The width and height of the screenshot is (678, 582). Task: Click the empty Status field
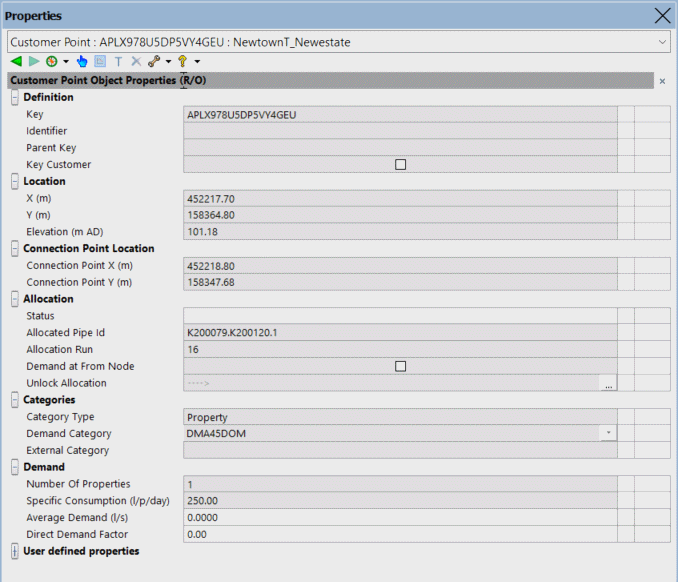tap(400, 316)
